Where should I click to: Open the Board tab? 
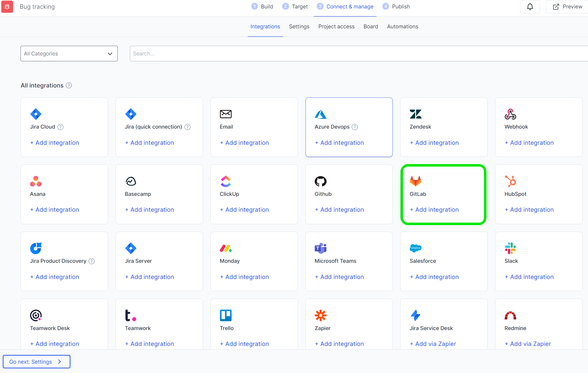(371, 26)
